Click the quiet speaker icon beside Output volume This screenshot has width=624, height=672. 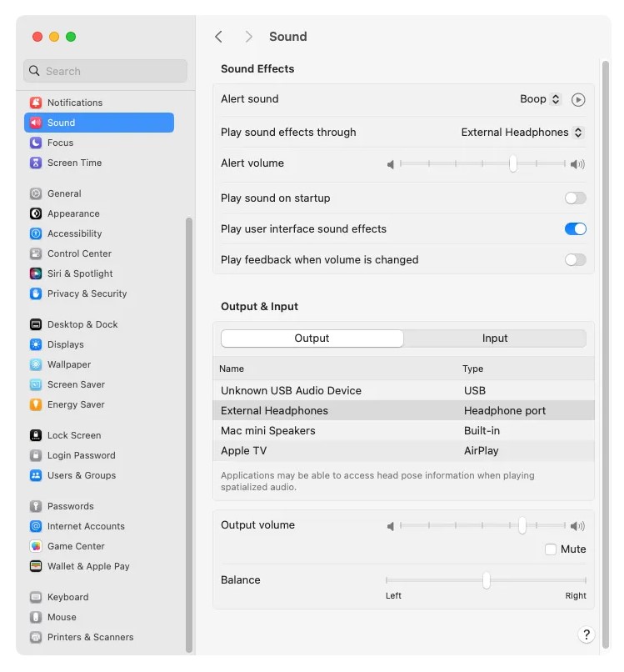(x=390, y=526)
